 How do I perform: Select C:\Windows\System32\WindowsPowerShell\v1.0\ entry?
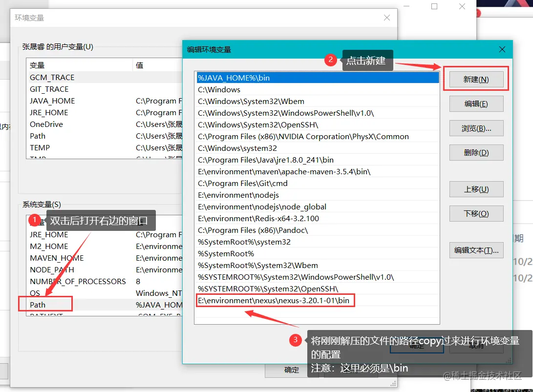click(x=318, y=113)
